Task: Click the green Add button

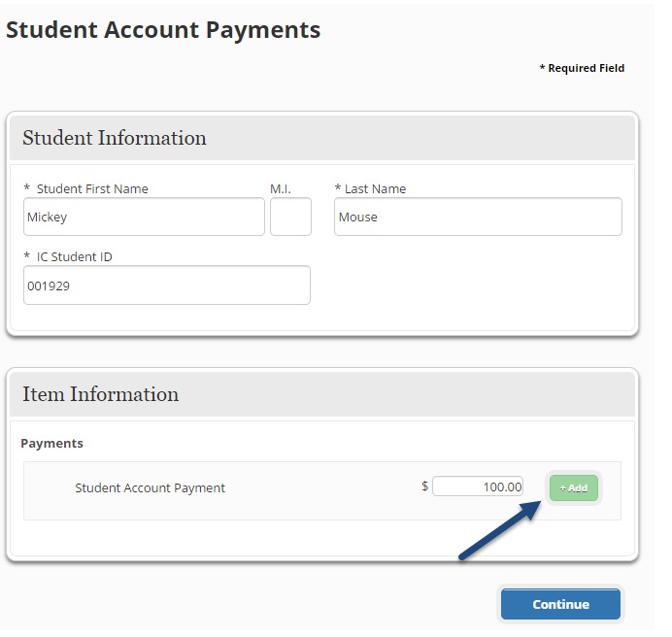Action: coord(574,487)
